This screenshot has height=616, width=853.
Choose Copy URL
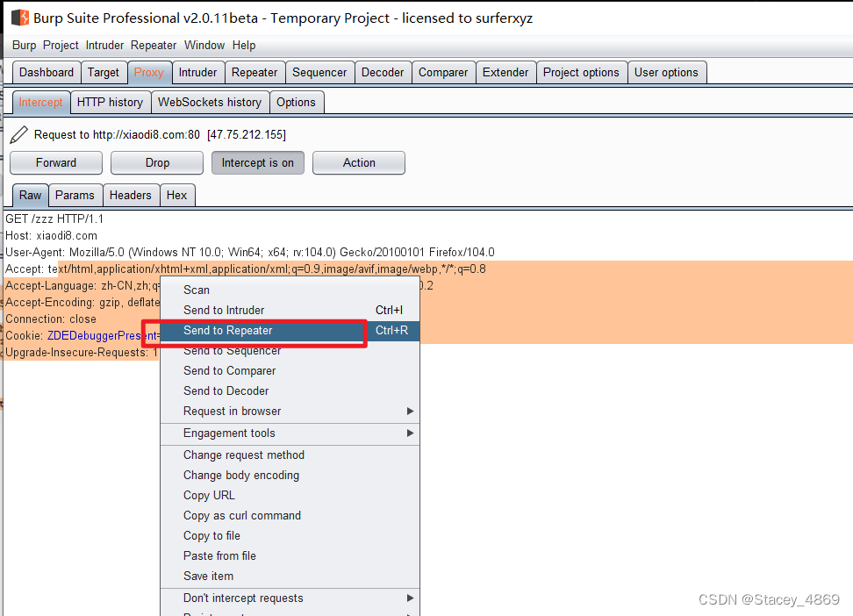(290, 495)
